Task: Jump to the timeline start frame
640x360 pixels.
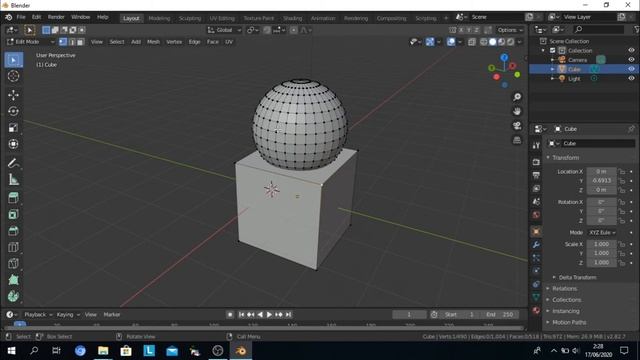Action: pyautogui.click(x=242, y=315)
